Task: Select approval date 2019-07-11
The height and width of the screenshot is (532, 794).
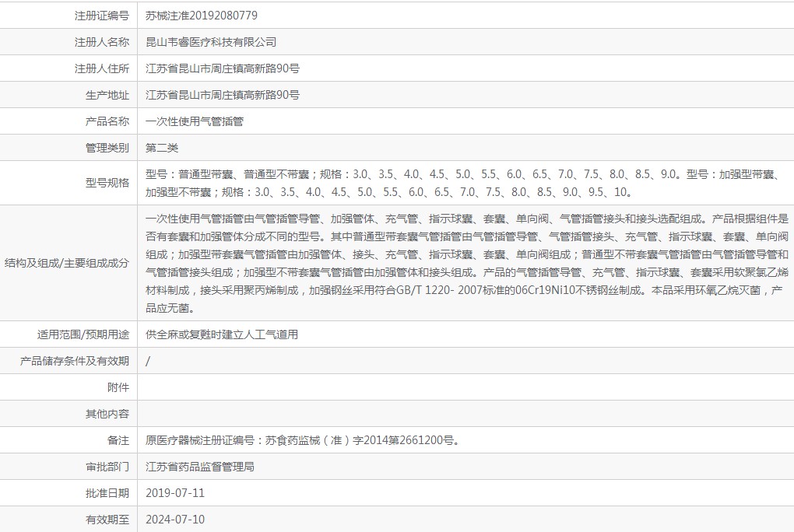Action: [175, 493]
